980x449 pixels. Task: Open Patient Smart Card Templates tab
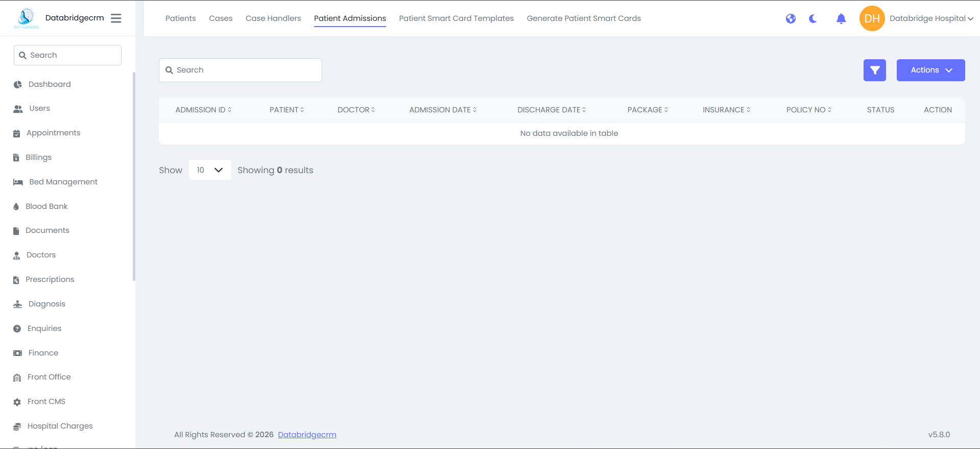point(457,18)
